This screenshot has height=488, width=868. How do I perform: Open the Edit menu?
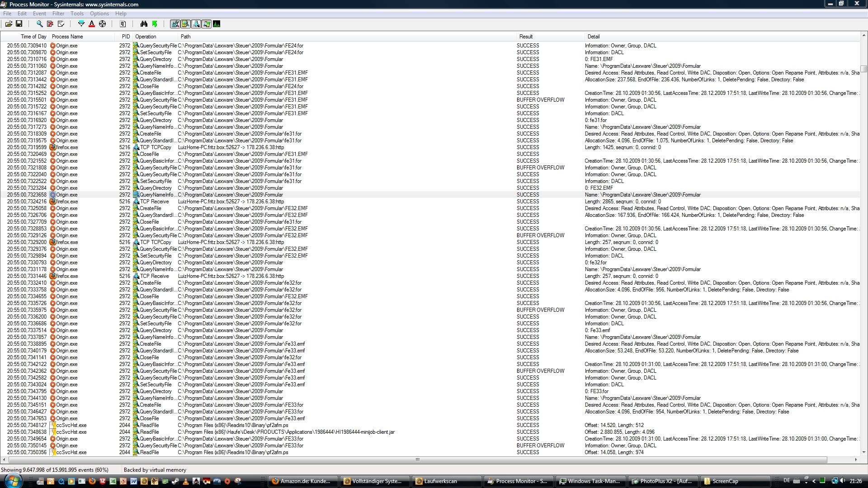(x=22, y=14)
